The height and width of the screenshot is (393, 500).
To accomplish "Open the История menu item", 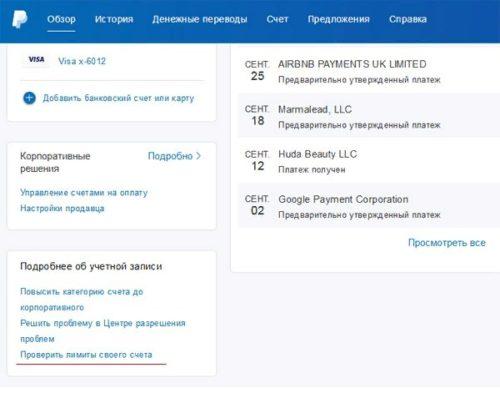I will point(114,19).
